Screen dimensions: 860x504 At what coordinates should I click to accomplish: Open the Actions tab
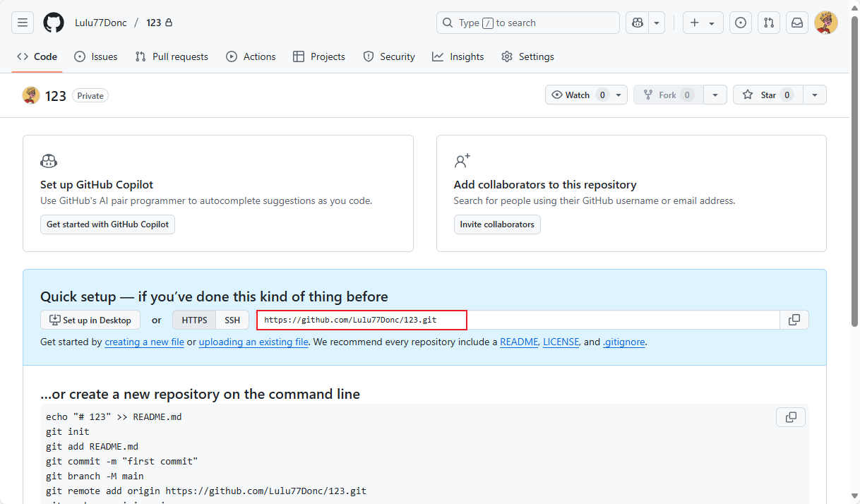click(x=251, y=56)
